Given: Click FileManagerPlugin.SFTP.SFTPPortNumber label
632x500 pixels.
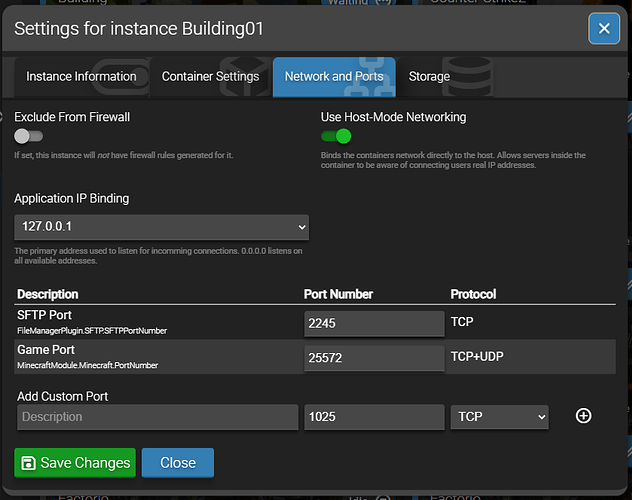Looking at the screenshot, I should pos(92,331).
